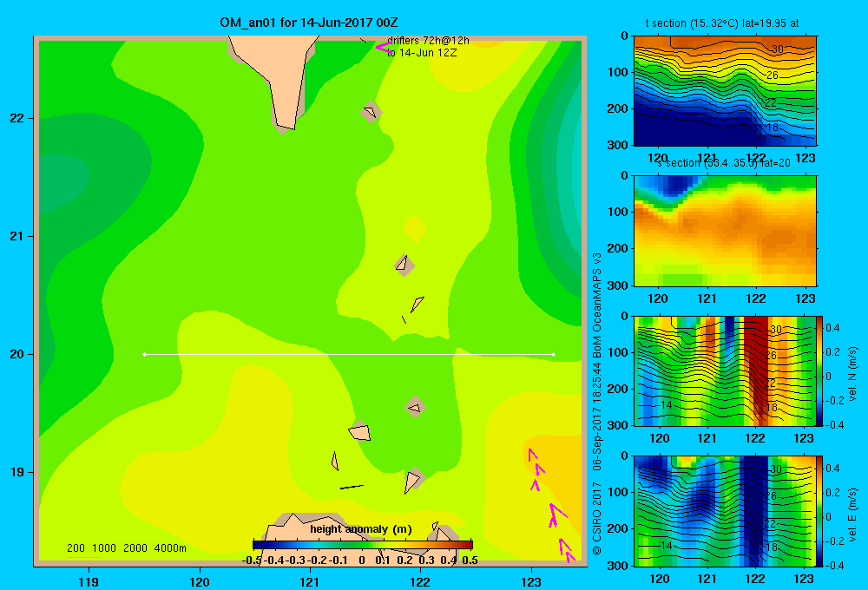Viewport: 868px width, 590px height.
Task: Click the -0.5 tick on height anomaly scale
Action: point(252,560)
